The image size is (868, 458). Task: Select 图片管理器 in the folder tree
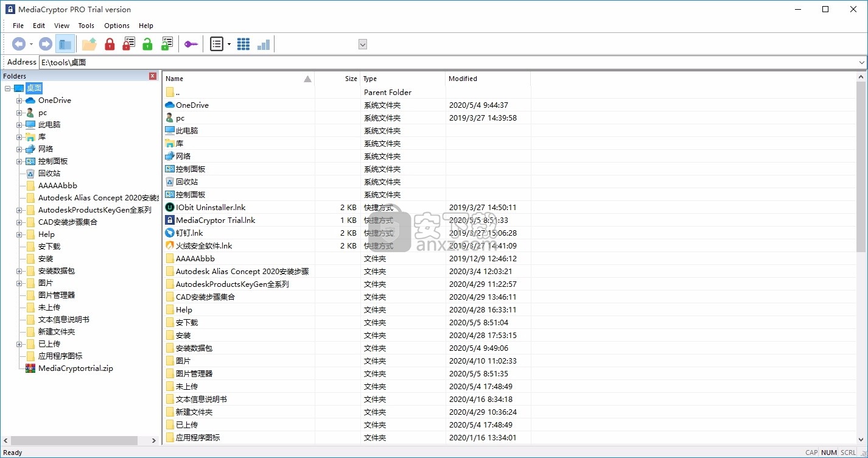click(x=57, y=295)
